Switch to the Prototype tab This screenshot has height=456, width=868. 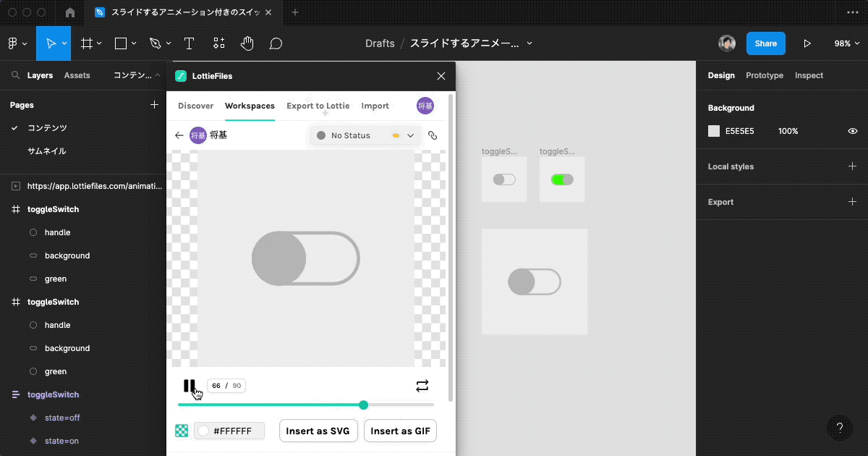click(764, 75)
